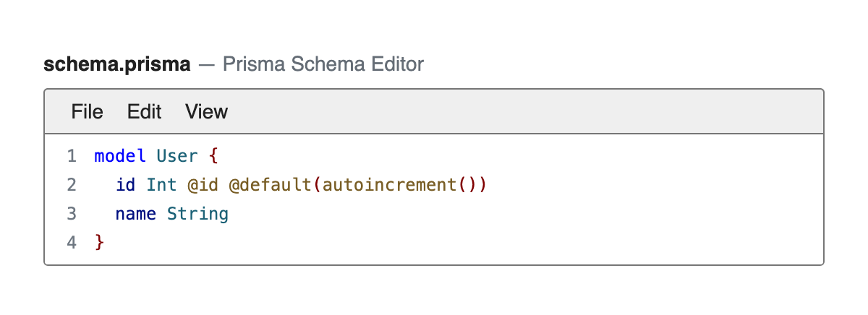868x315 pixels.
Task: Open the View menu
Action: [206, 112]
